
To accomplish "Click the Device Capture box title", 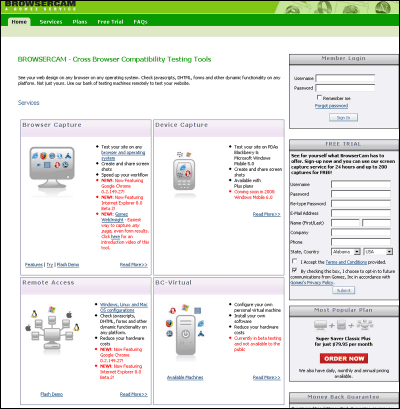I will pyautogui.click(x=181, y=125).
